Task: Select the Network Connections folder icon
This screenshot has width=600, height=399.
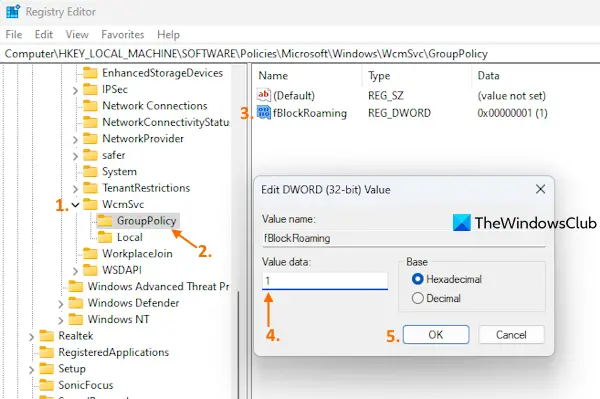Action: click(90, 106)
